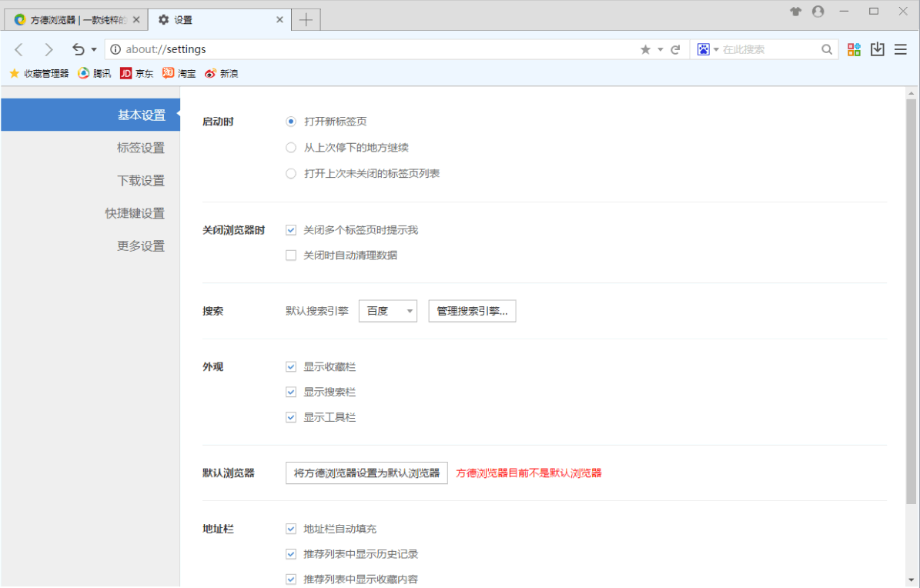This screenshot has width=920, height=588.
Task: Open the user account avatar icon
Action: coord(818,12)
